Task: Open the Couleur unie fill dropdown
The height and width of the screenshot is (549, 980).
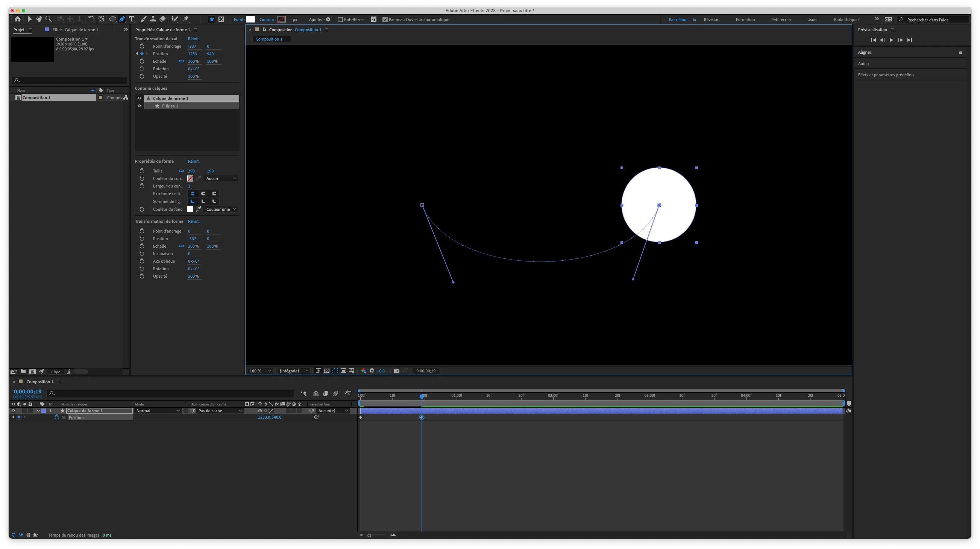Action: pos(221,209)
